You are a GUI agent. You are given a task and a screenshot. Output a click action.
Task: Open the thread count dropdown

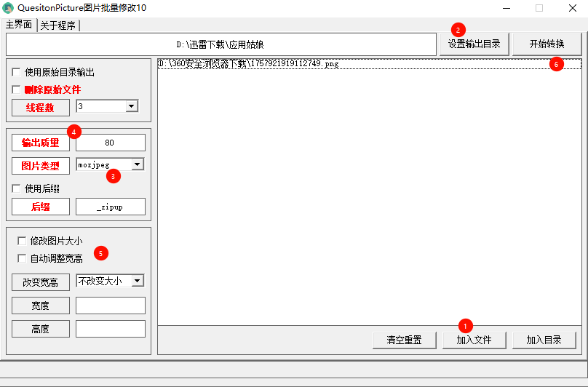(132, 106)
